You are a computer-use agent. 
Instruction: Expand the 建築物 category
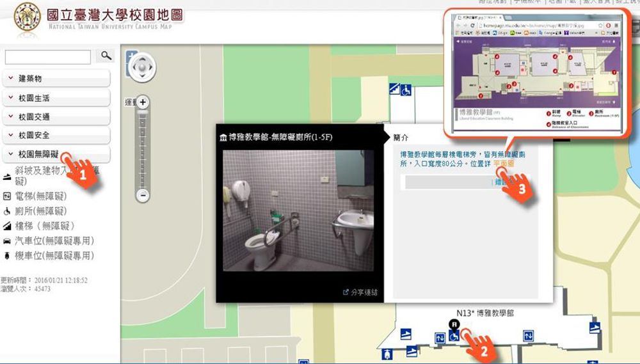pos(56,79)
